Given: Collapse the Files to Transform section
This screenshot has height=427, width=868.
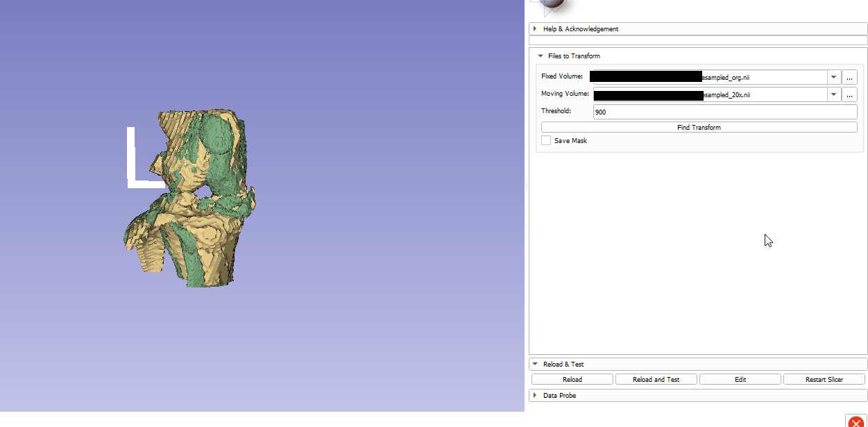Looking at the screenshot, I should click(541, 56).
